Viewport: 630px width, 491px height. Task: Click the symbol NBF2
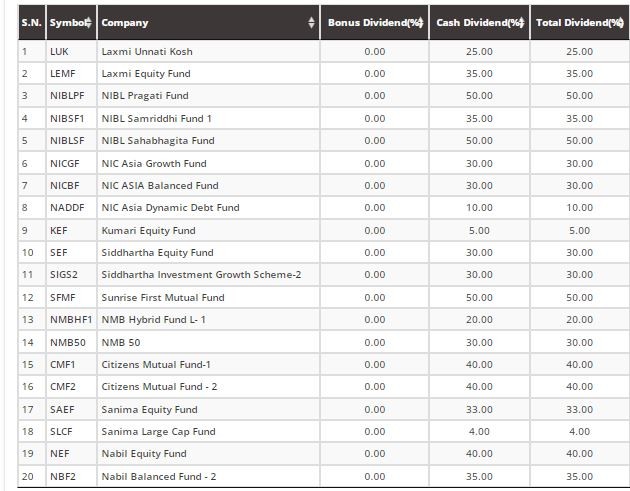[x=63, y=477]
